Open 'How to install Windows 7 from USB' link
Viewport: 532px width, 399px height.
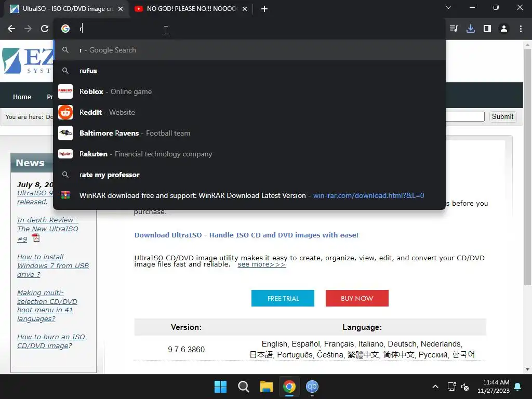pos(52,265)
